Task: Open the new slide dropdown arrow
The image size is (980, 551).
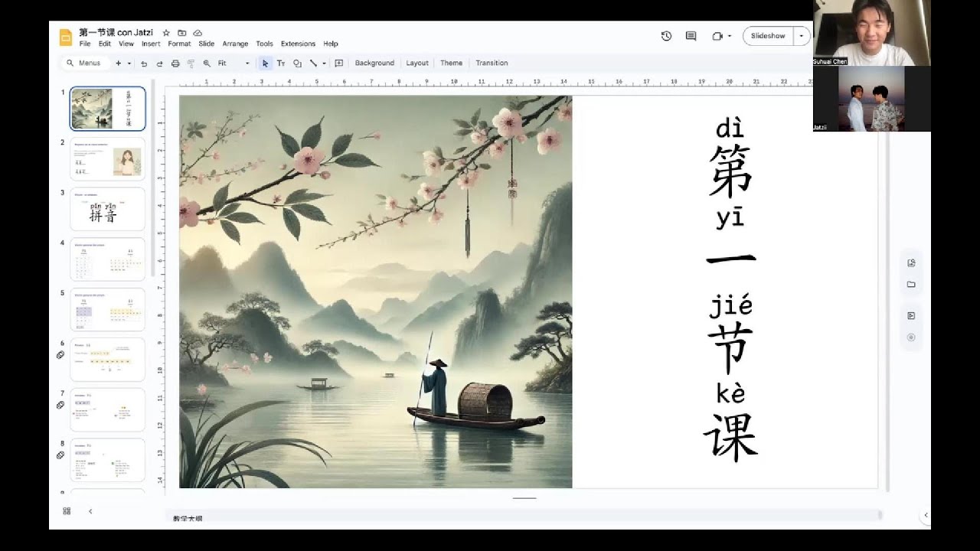Action: tap(129, 64)
